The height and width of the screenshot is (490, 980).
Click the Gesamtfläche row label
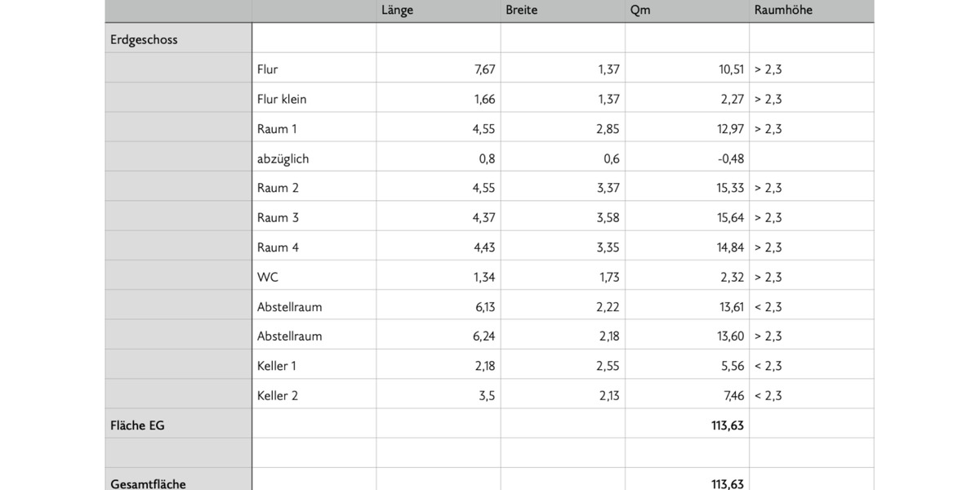point(178,483)
